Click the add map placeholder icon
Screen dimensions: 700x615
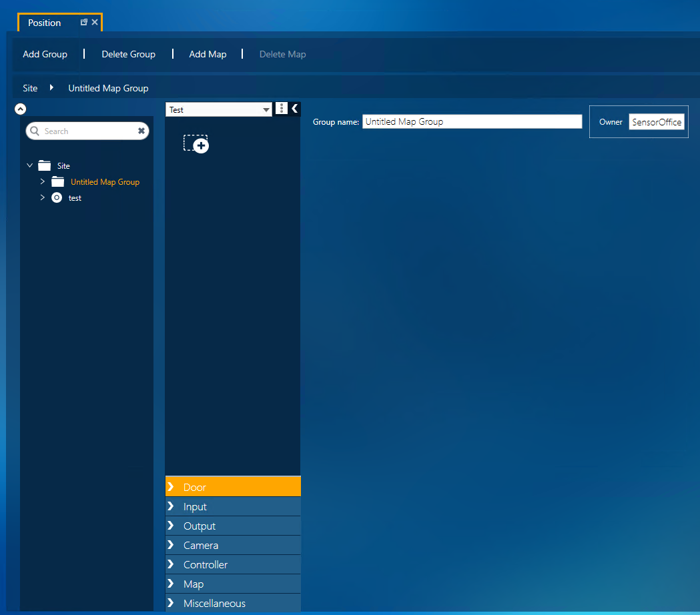click(x=196, y=143)
